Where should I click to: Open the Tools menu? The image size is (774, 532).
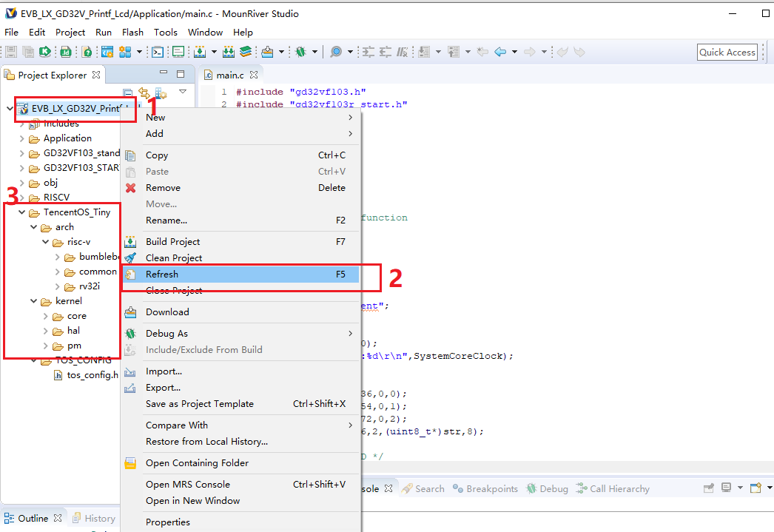(x=165, y=32)
